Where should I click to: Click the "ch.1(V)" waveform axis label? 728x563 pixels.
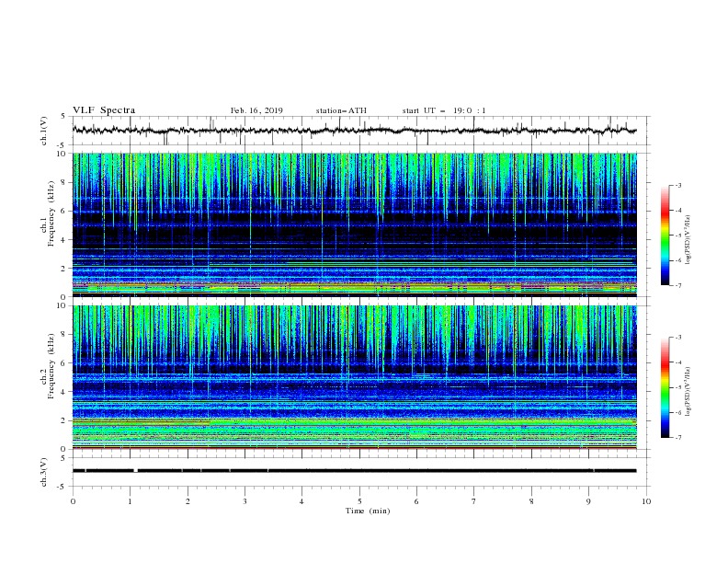45,131
